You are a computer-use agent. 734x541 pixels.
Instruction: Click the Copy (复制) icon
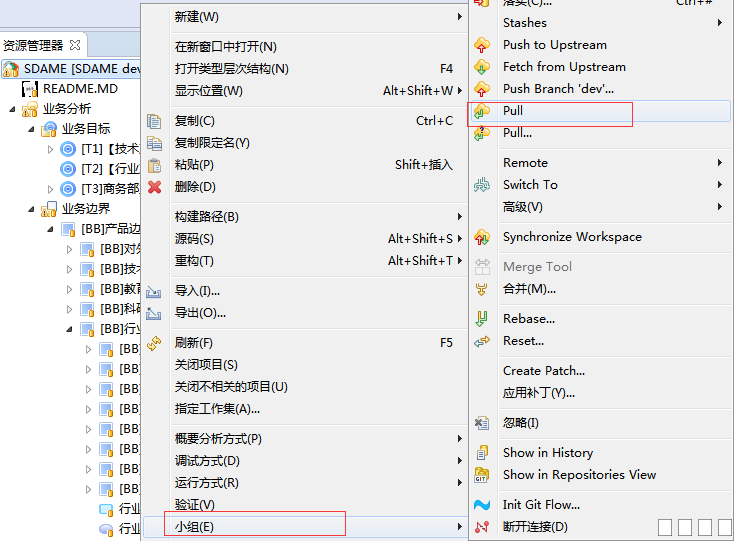pyautogui.click(x=154, y=121)
